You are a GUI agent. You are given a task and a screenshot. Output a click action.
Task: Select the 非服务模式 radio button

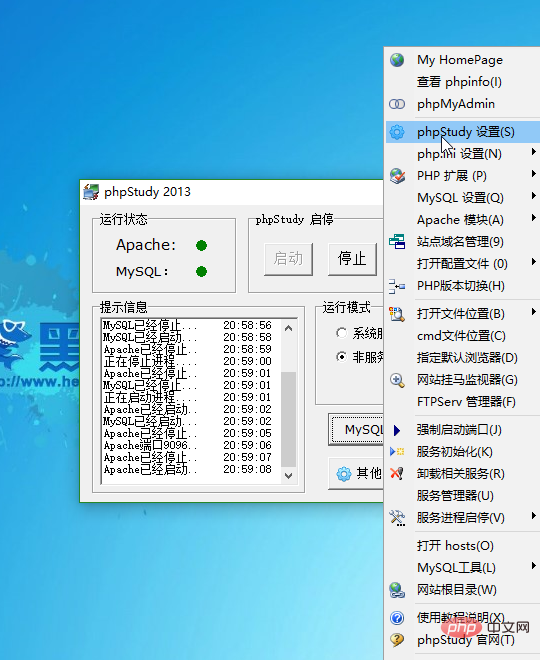click(341, 357)
